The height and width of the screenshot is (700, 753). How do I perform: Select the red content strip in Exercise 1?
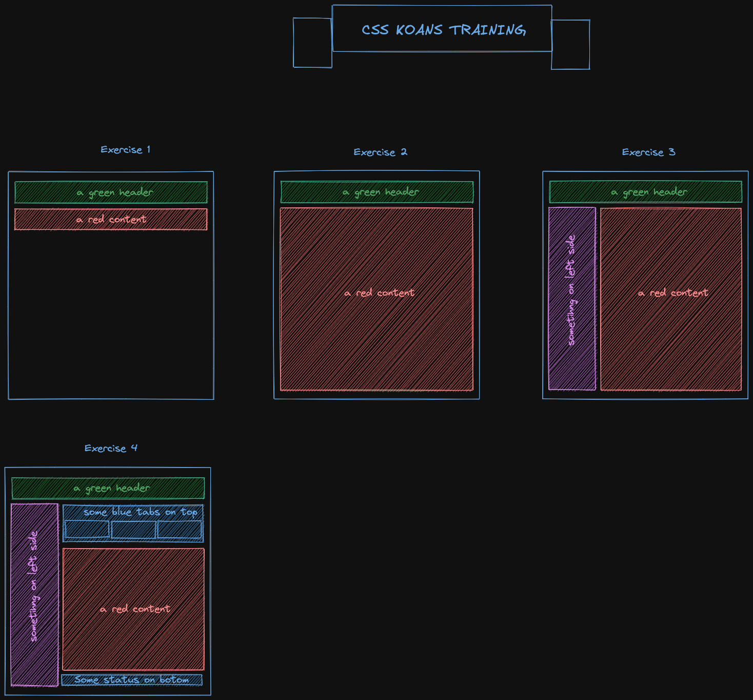(x=111, y=219)
